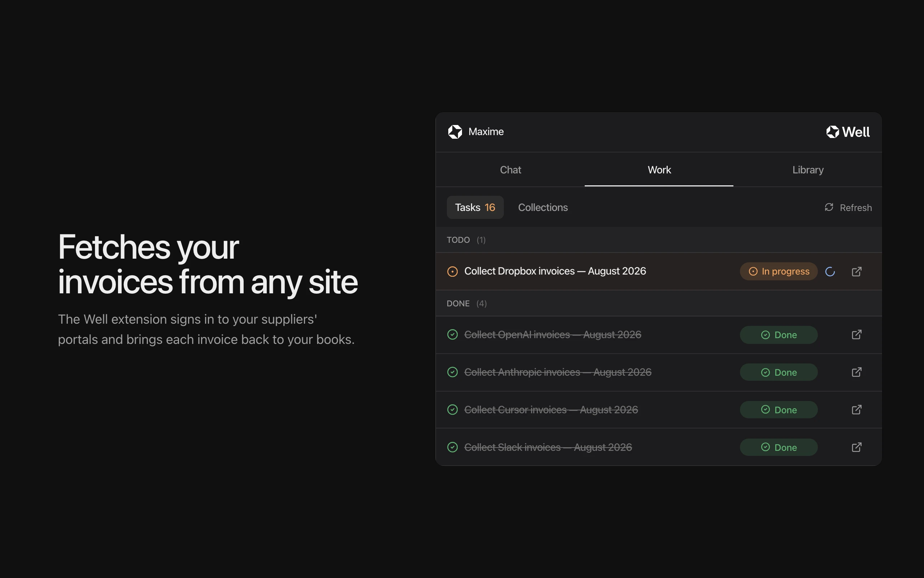Image resolution: width=924 pixels, height=578 pixels.
Task: Click Done badge on OpenAI invoices row
Action: tap(779, 335)
